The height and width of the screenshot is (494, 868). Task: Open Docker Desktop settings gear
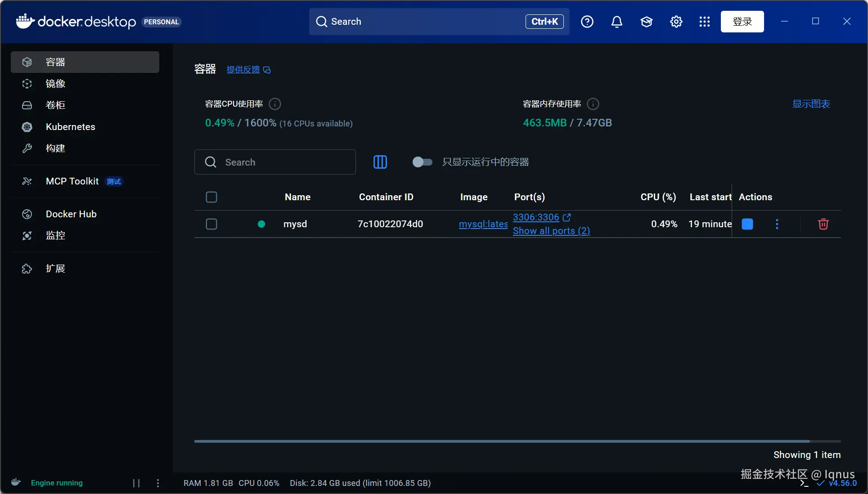676,22
